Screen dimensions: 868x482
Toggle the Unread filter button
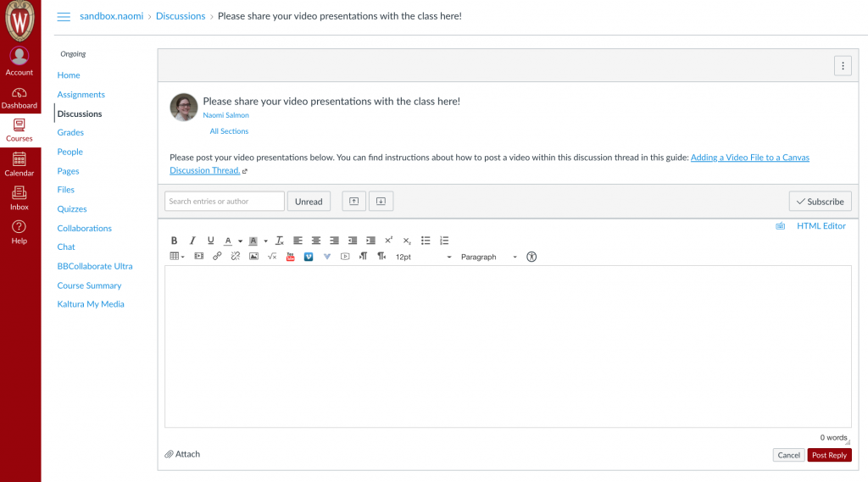[309, 202]
